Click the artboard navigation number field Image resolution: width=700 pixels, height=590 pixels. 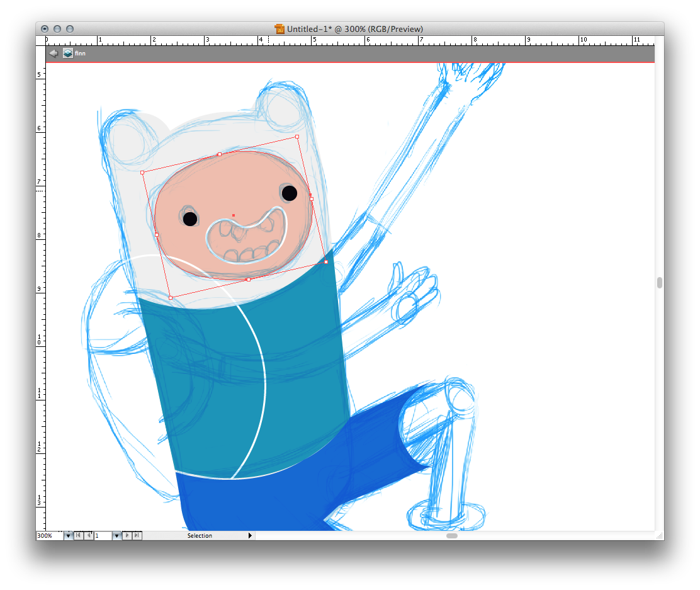click(x=102, y=536)
